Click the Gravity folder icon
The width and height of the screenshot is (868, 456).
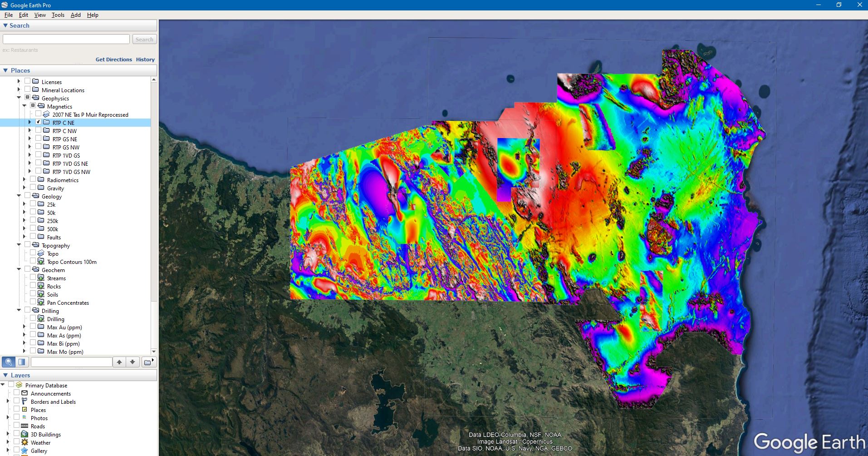41,188
